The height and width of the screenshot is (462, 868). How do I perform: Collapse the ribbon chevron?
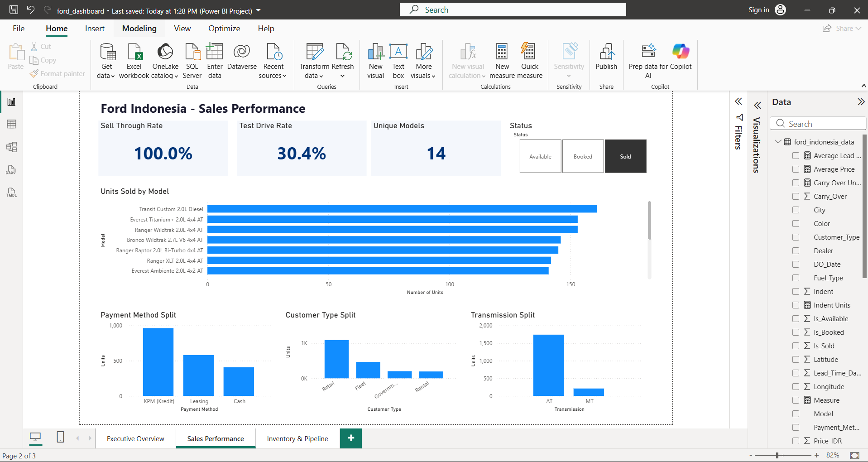tap(863, 86)
